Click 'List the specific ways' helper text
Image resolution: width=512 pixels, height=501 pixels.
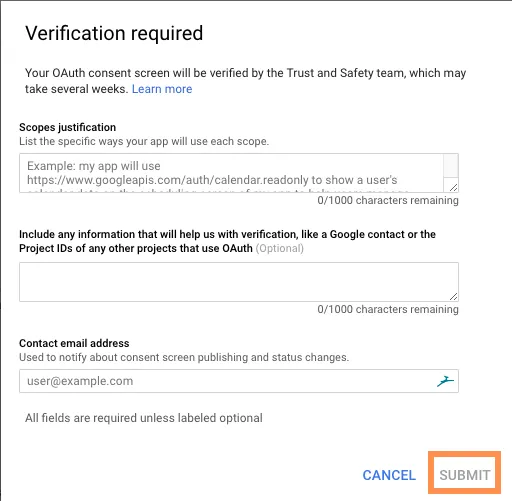(144, 141)
